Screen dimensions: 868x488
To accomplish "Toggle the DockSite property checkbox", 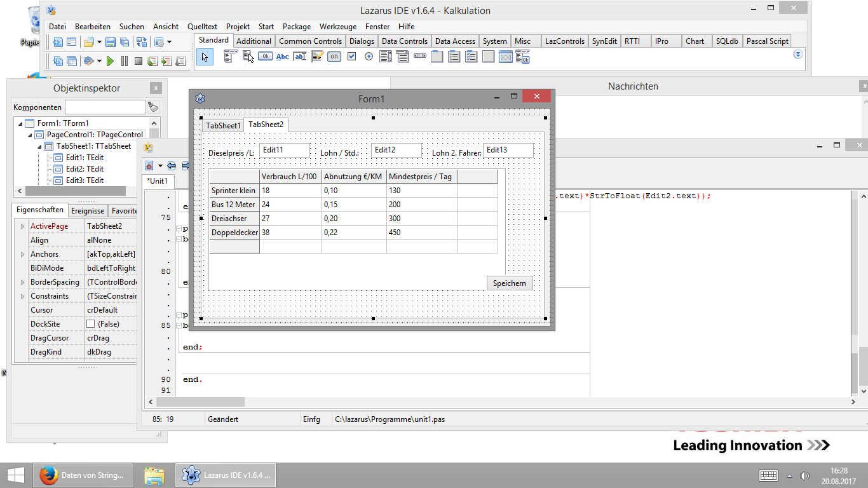I will coord(90,324).
